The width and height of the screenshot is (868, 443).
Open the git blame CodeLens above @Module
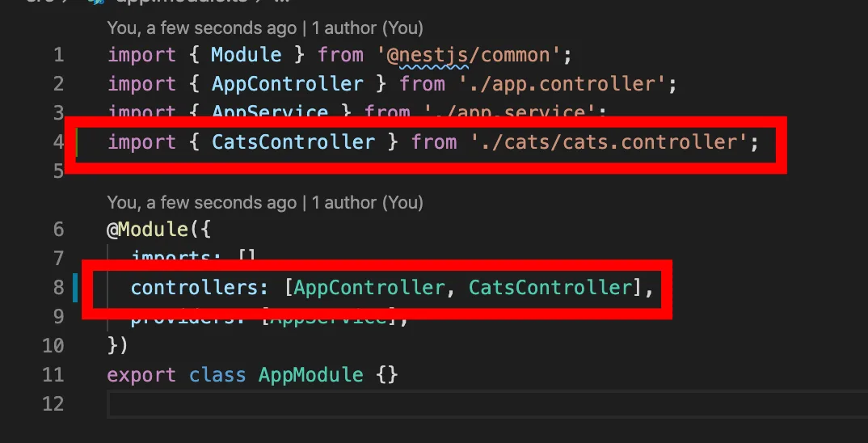[265, 203]
